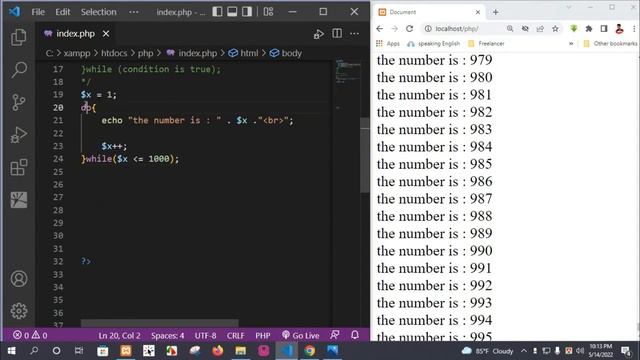Change line ending via CRLF
The width and height of the screenshot is (640, 360).
(236, 336)
